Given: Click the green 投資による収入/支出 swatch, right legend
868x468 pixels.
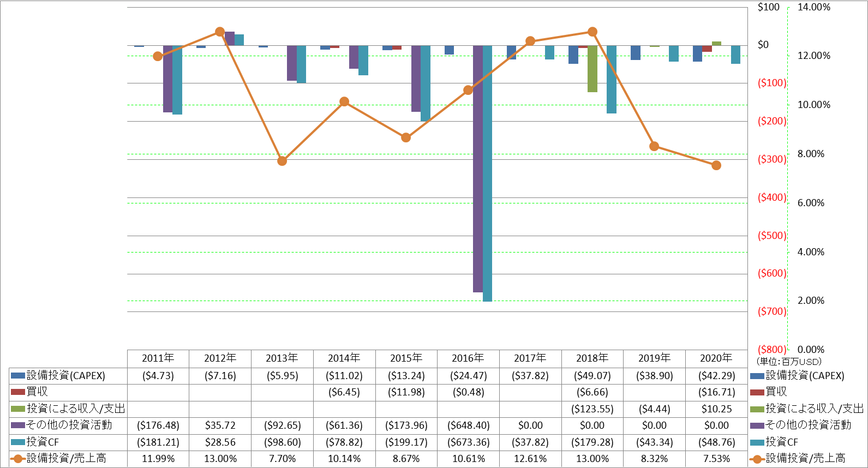Looking at the screenshot, I should click(757, 409).
